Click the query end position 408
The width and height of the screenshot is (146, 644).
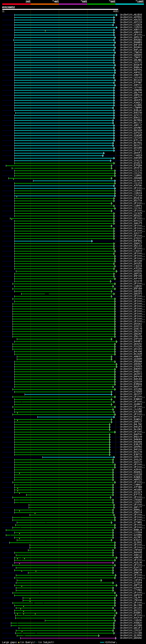point(115,11)
